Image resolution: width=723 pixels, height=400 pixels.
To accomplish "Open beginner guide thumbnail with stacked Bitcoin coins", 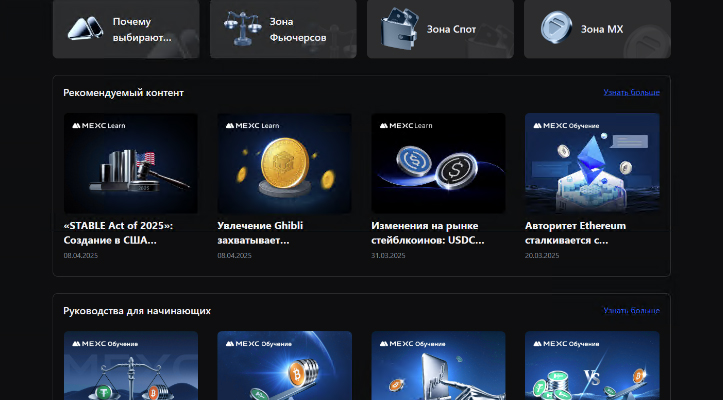I will point(284,365).
